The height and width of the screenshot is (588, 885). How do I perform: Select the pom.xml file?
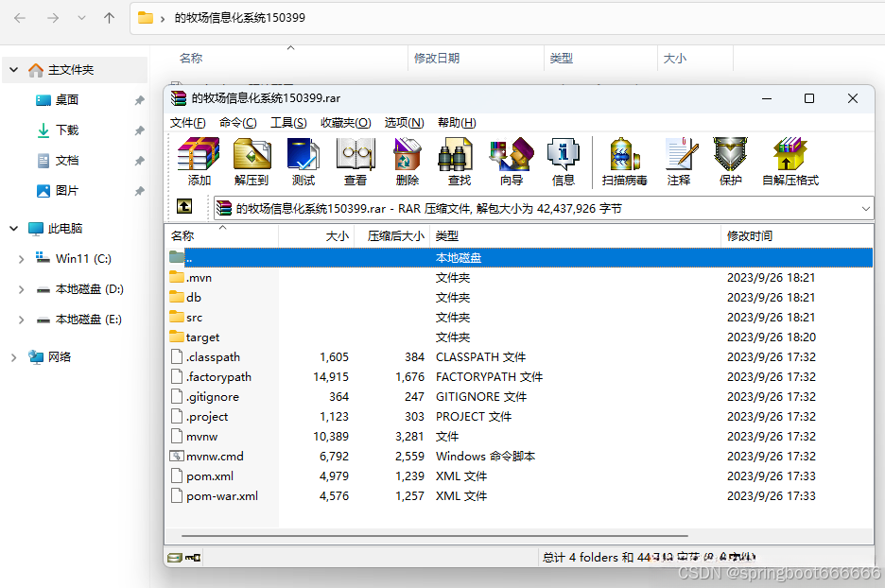point(519,476)
